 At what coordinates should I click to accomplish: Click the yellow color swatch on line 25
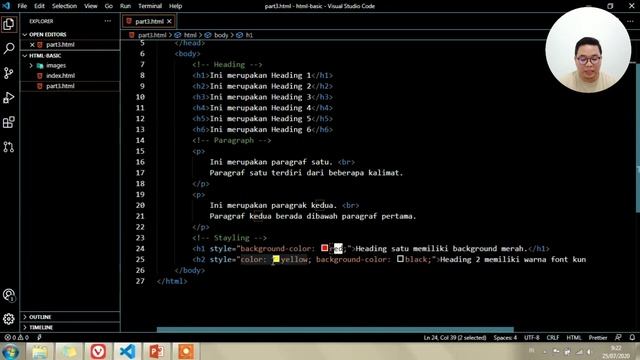coord(276,259)
